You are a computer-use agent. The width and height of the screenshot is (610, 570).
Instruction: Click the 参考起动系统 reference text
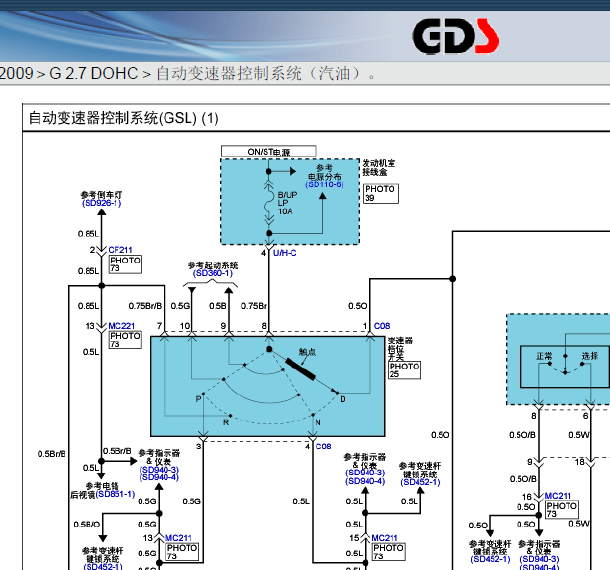[x=213, y=265]
